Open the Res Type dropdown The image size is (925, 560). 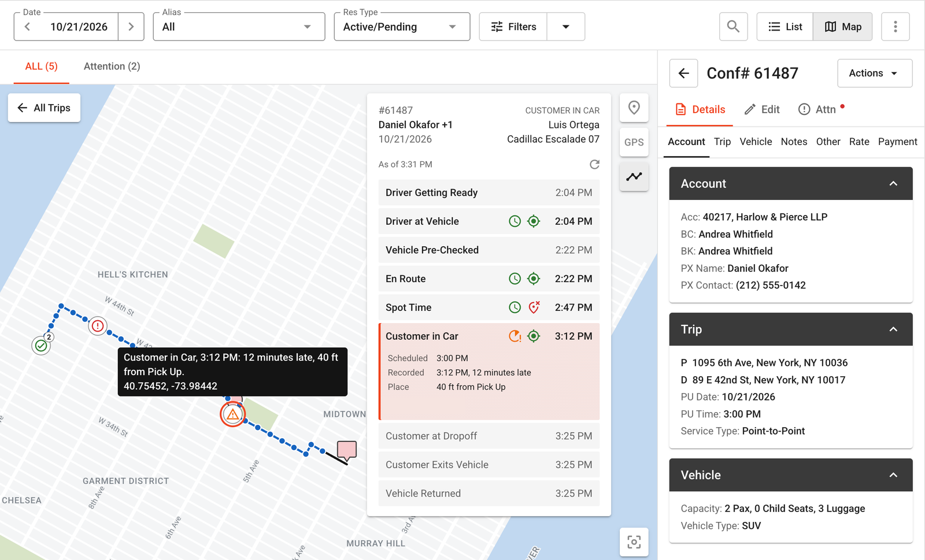point(402,27)
